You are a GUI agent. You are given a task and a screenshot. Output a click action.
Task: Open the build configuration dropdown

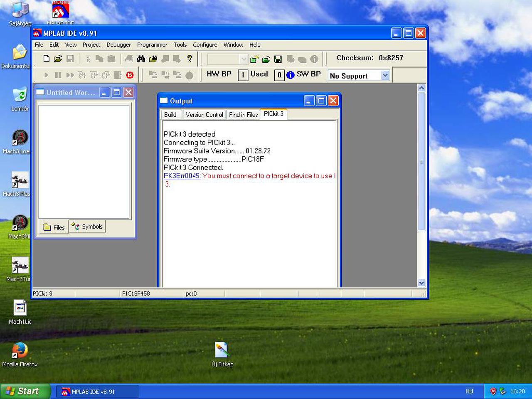[x=244, y=59]
